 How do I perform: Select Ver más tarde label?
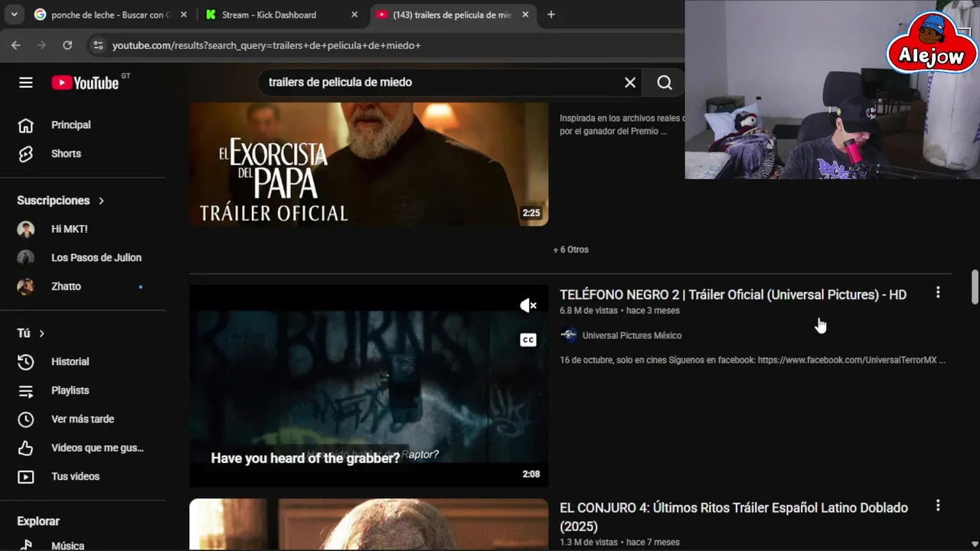click(x=83, y=419)
